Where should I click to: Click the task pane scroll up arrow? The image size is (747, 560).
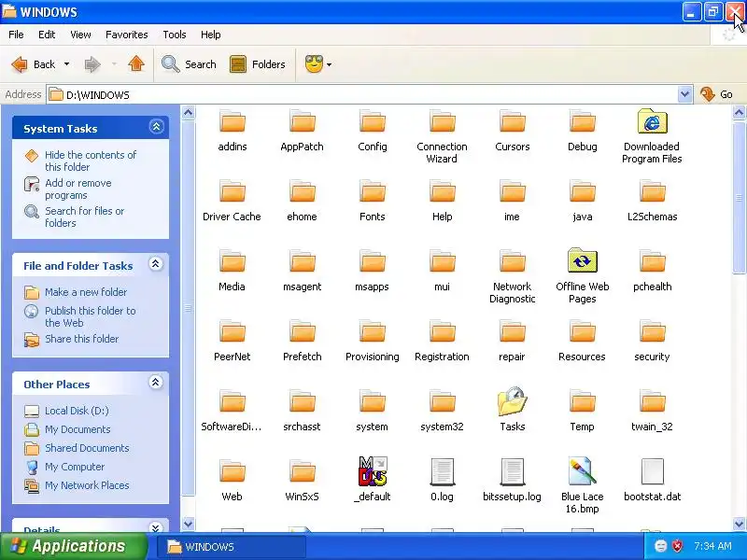(189, 113)
